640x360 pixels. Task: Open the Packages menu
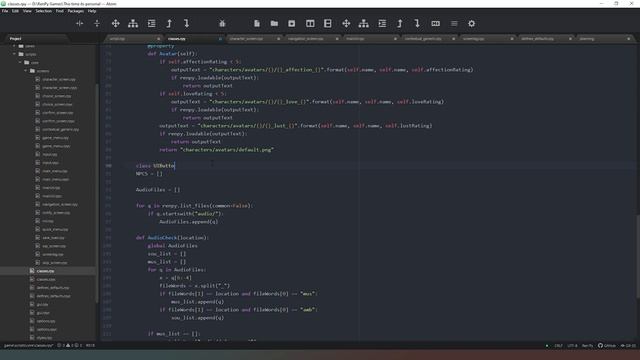(x=76, y=11)
